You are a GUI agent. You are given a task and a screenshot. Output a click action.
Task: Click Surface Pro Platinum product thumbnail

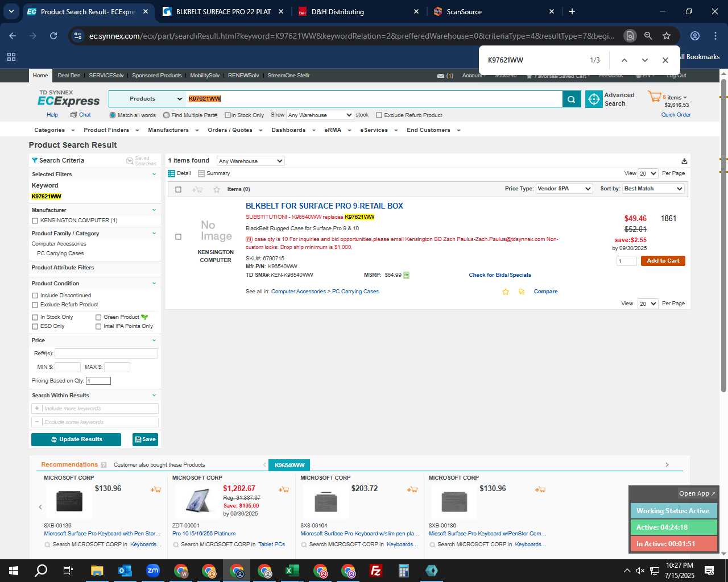point(197,501)
